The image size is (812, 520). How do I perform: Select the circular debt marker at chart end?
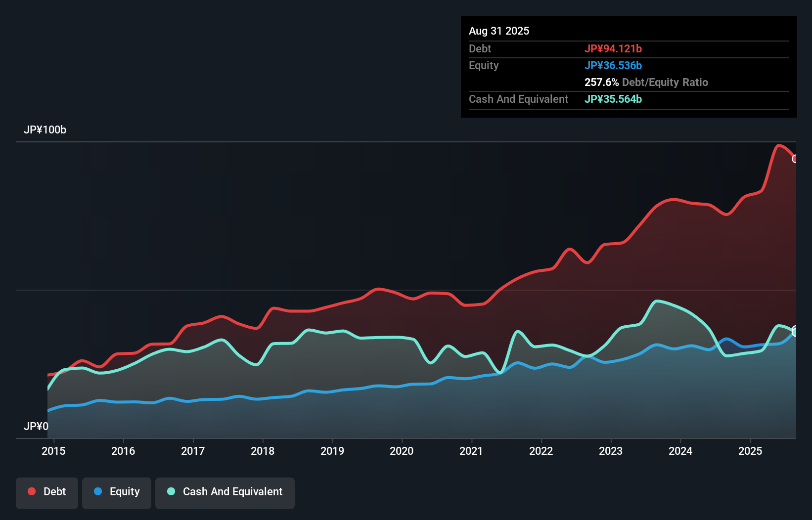click(x=795, y=159)
